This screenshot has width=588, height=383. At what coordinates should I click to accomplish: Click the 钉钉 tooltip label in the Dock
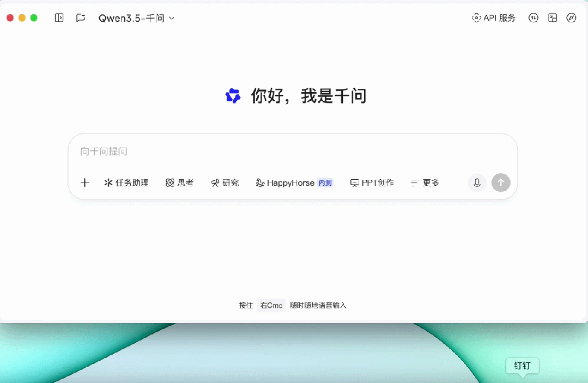click(x=523, y=366)
